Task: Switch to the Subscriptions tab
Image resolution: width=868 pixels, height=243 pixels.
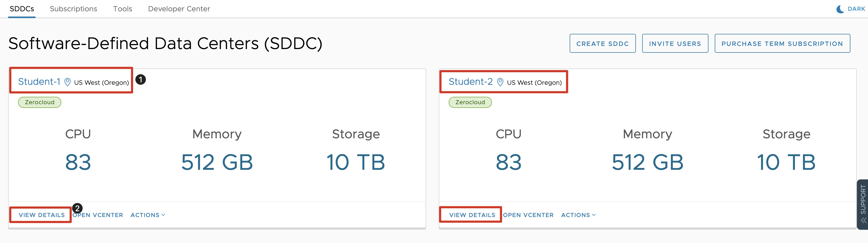Action: pos(73,9)
